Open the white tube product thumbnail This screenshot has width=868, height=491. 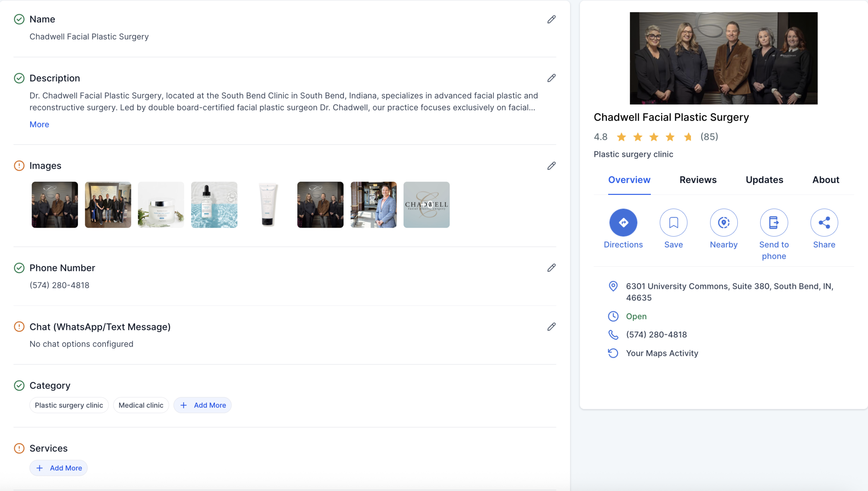tap(268, 205)
